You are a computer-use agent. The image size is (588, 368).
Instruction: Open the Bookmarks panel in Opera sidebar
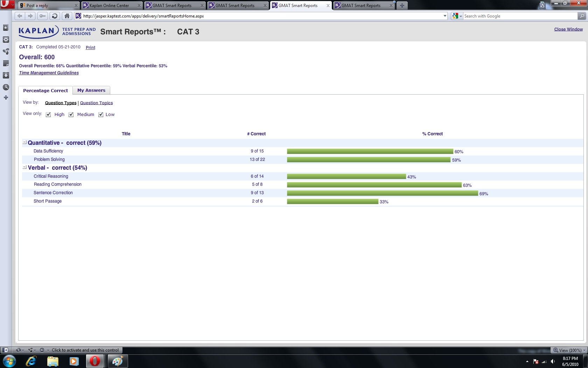(x=6, y=28)
